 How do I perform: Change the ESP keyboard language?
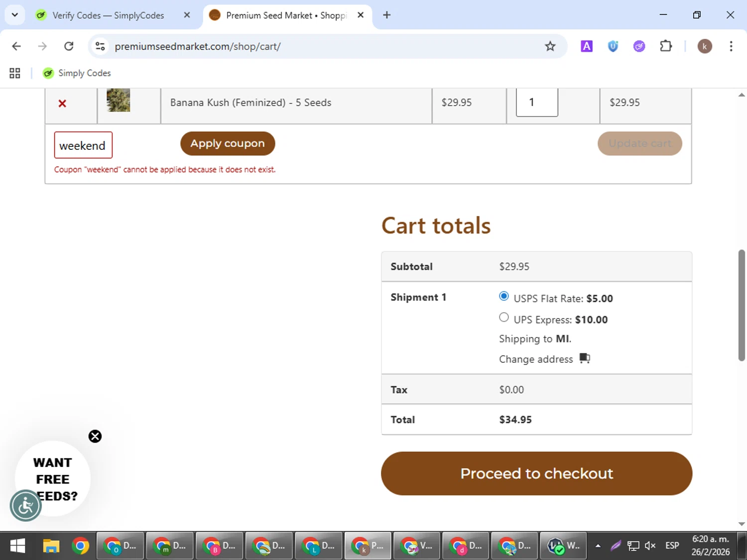tap(672, 546)
